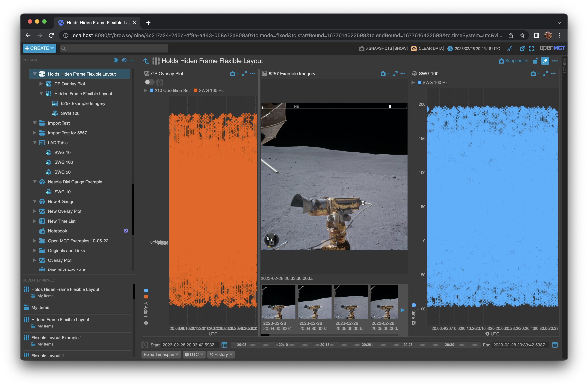Toggle Notebook default checkmark icon

point(126,231)
